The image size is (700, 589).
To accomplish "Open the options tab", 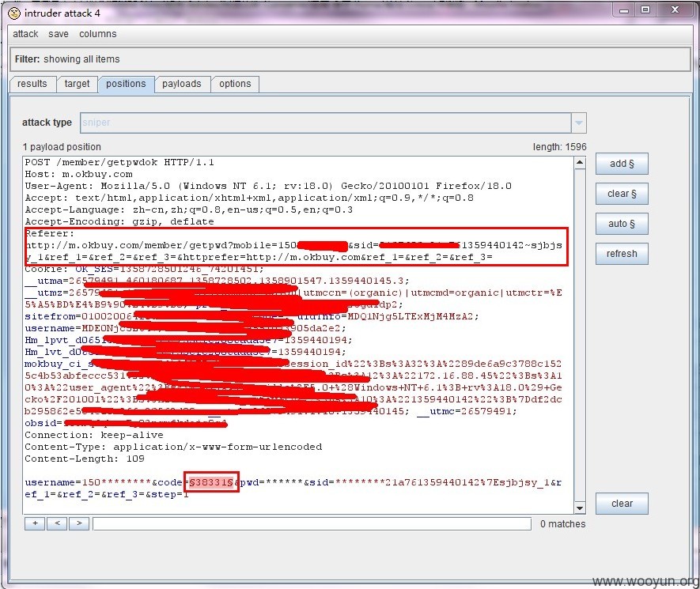I will pos(235,84).
